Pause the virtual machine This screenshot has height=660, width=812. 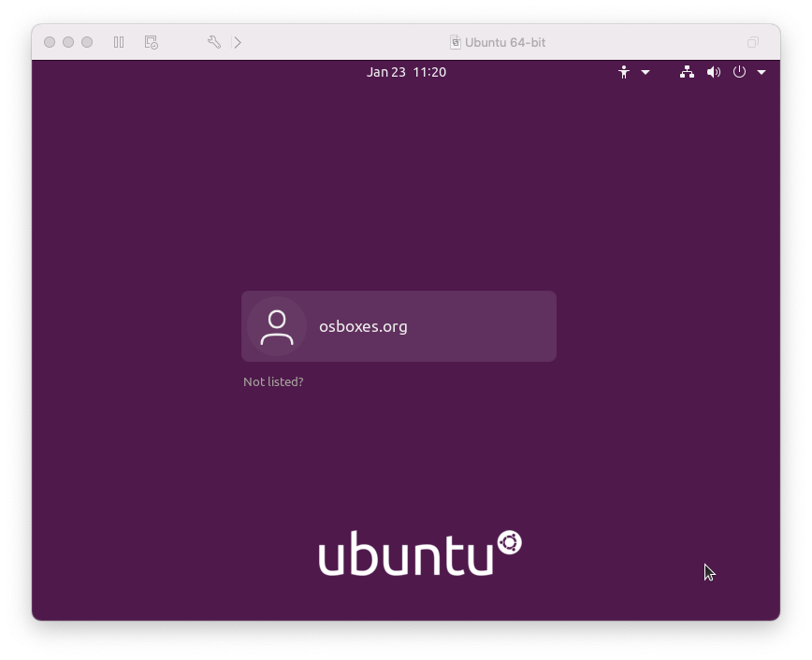pos(119,42)
